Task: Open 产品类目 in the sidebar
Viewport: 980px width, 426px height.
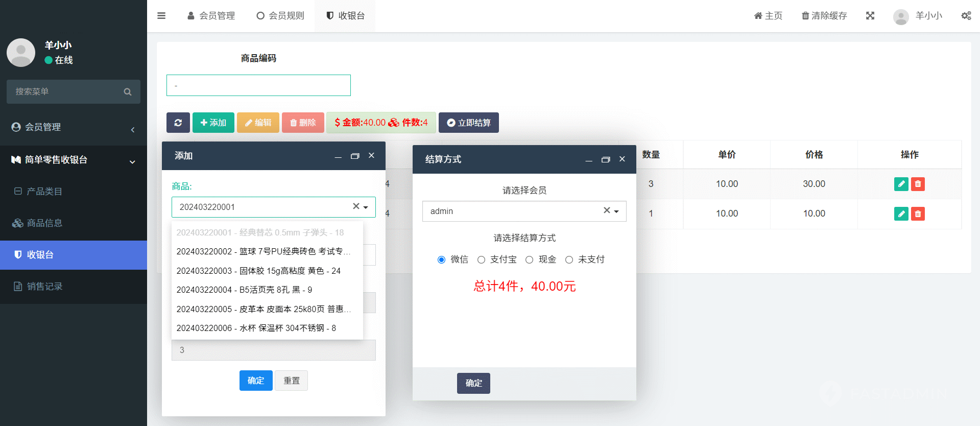Action: [74, 192]
